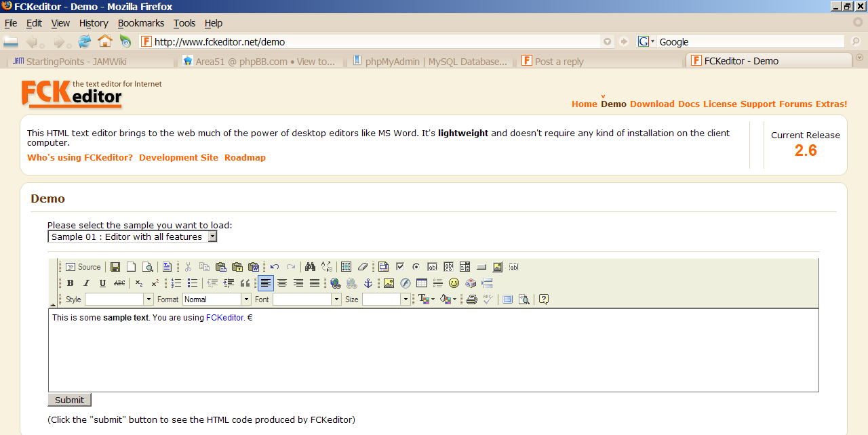The width and height of the screenshot is (868, 435).
Task: Click the Submit button
Action: tap(69, 400)
